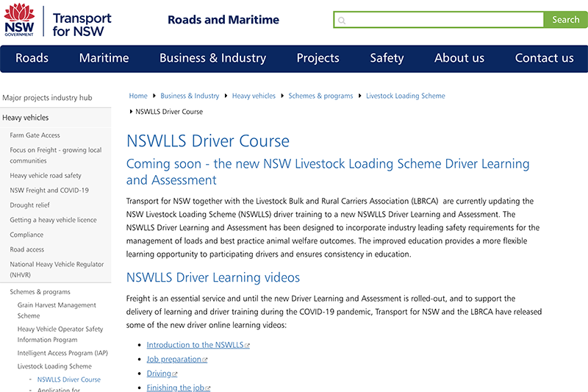Viewport: 588px width, 392px height.
Task: Click external-link icon after Driving
Action: pyautogui.click(x=175, y=374)
